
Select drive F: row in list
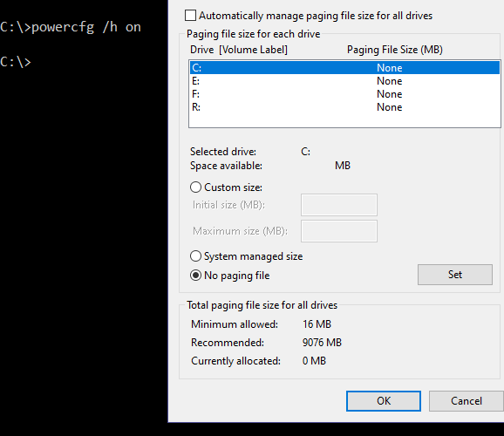pos(344,94)
